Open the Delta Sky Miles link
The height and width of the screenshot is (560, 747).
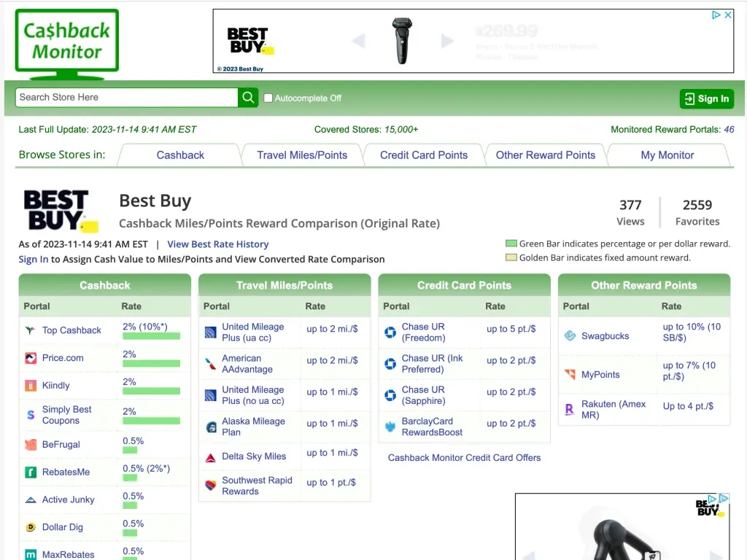click(254, 456)
